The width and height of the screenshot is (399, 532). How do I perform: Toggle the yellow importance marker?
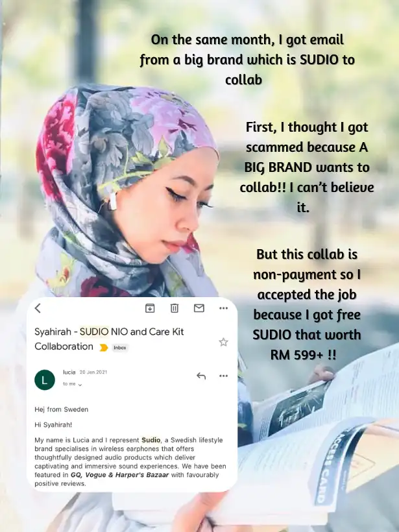[x=104, y=348]
